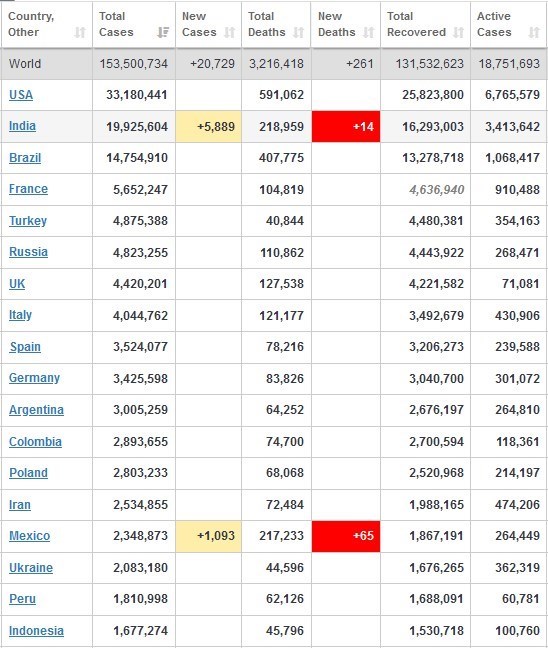Select the Germany link
Viewport: 548px width, 648px height.
point(34,378)
